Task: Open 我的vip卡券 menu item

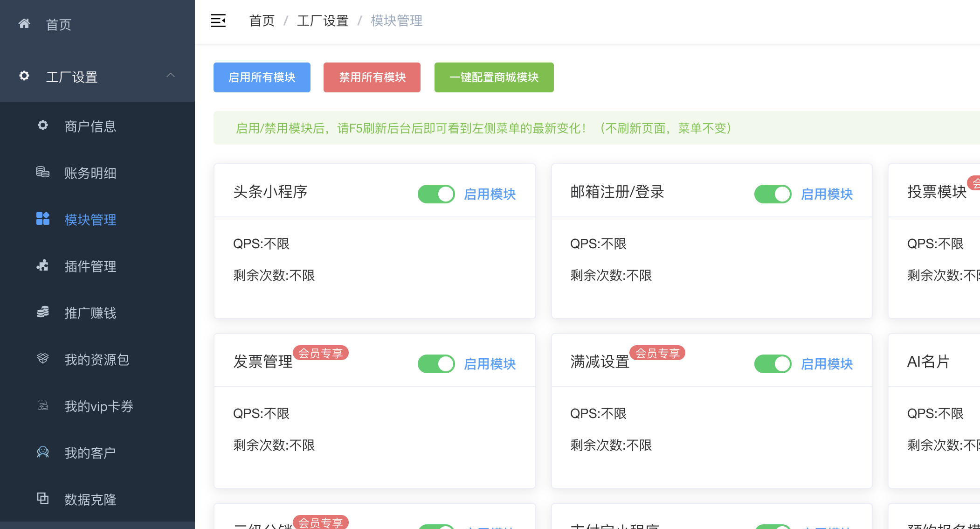Action: pos(98,406)
